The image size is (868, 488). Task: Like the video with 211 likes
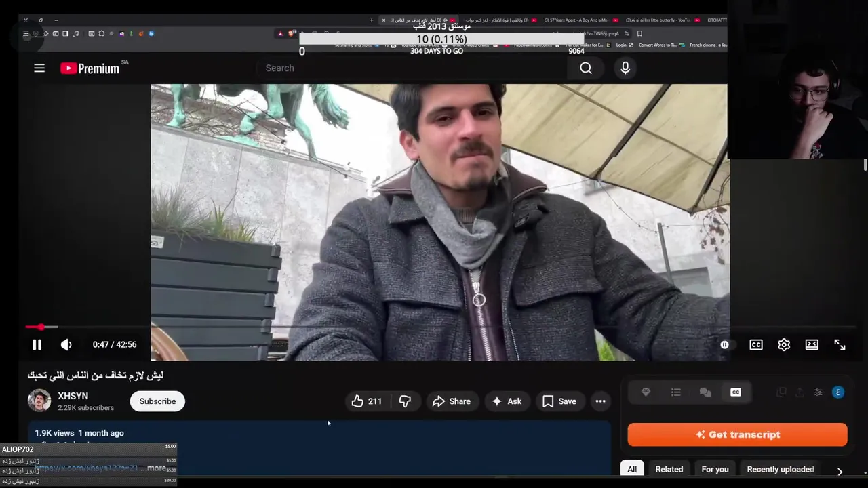pos(367,401)
